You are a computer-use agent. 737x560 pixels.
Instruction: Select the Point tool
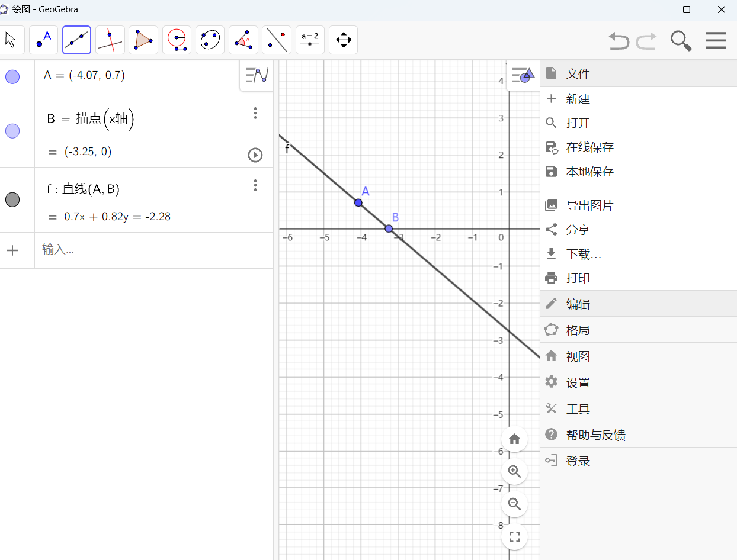point(44,40)
